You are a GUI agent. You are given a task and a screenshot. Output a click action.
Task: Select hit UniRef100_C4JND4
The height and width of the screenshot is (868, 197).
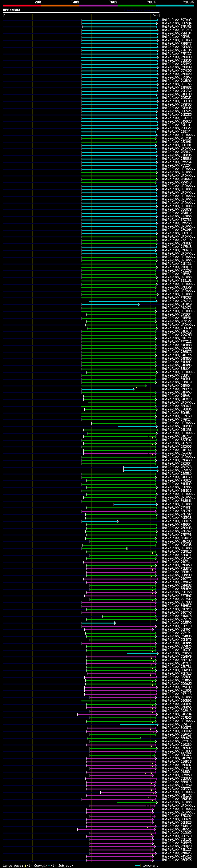pos(177,772)
